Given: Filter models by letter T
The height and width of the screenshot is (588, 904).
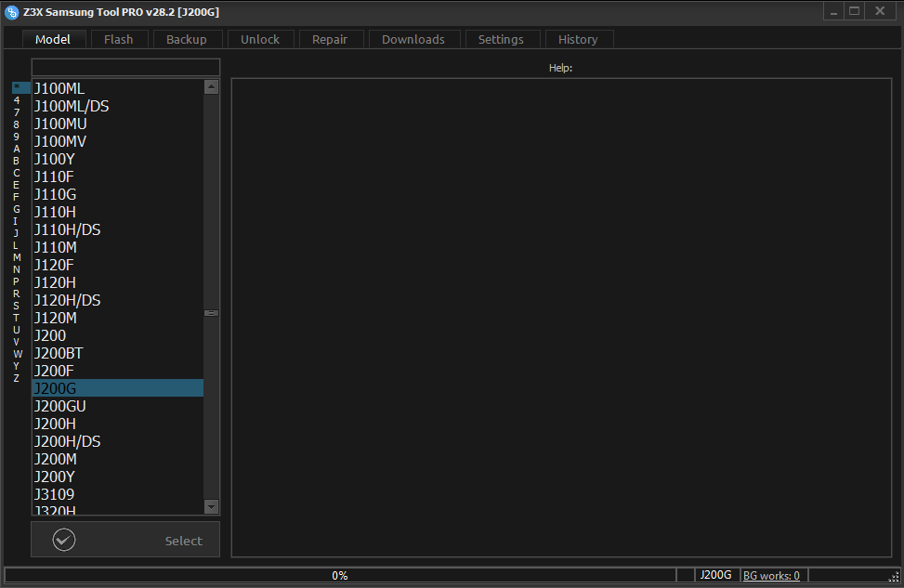Looking at the screenshot, I should 17,319.
